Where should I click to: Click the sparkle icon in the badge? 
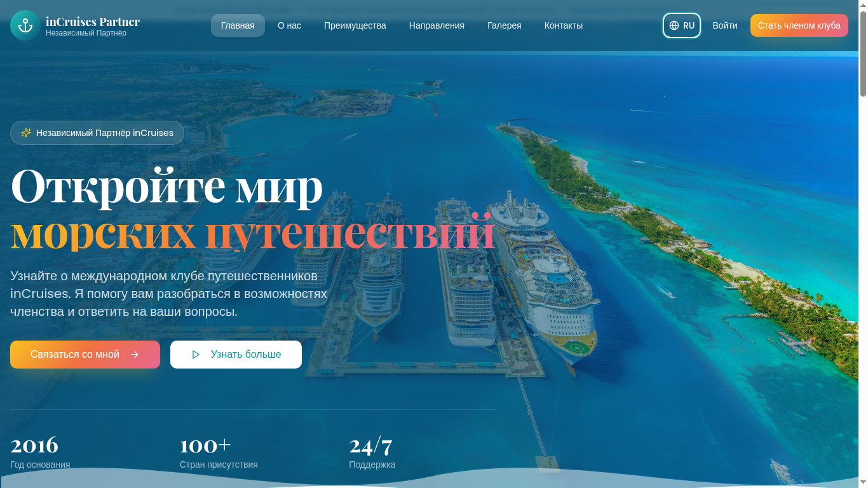click(x=26, y=133)
